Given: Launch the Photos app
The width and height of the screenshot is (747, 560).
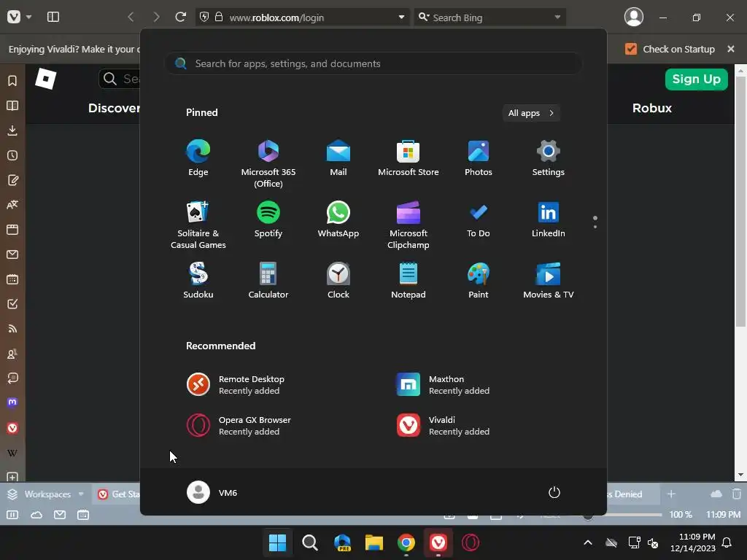Looking at the screenshot, I should pyautogui.click(x=479, y=158).
